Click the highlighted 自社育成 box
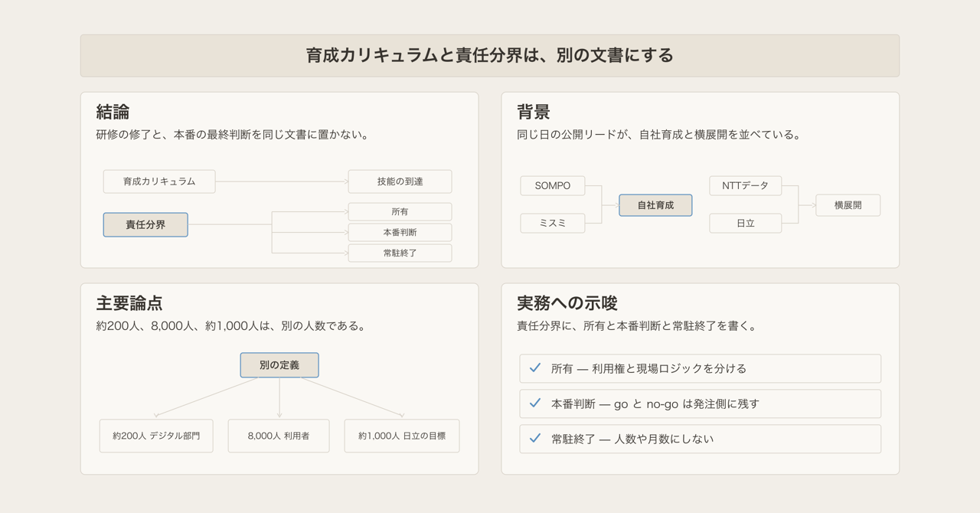 click(655, 205)
